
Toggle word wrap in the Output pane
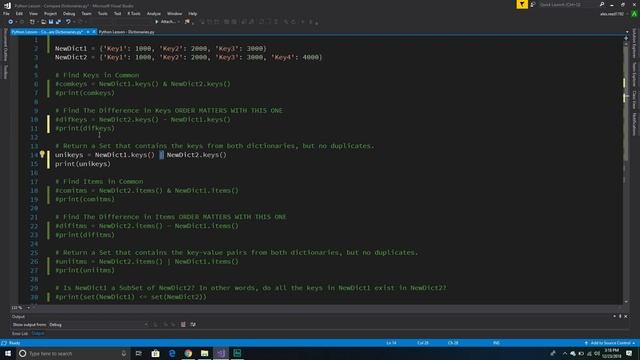point(193,324)
